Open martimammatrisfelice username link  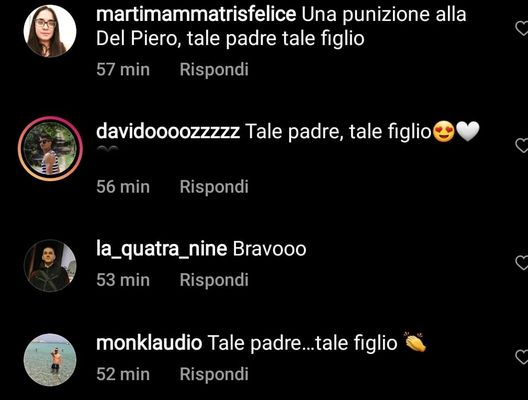click(196, 15)
